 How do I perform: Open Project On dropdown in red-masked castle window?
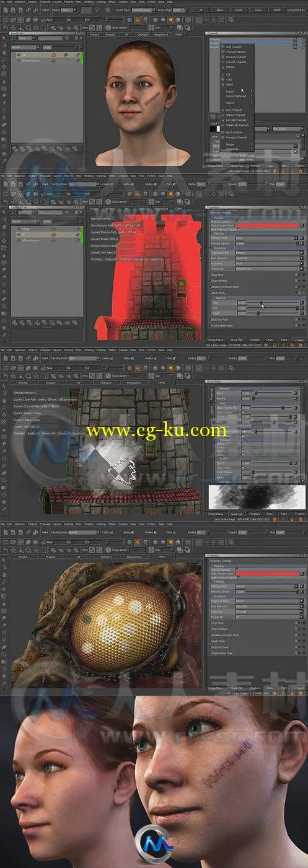pyautogui.click(x=269, y=269)
